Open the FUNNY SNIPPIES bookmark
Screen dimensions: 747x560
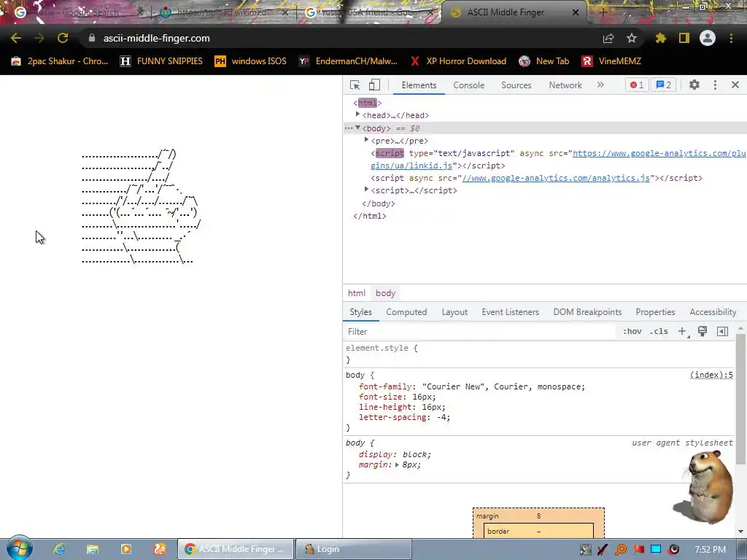(161, 61)
